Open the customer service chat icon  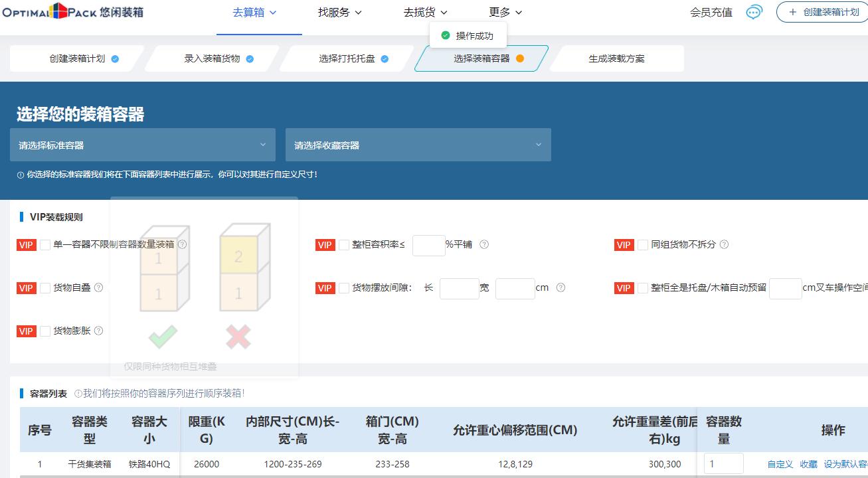[x=754, y=13]
